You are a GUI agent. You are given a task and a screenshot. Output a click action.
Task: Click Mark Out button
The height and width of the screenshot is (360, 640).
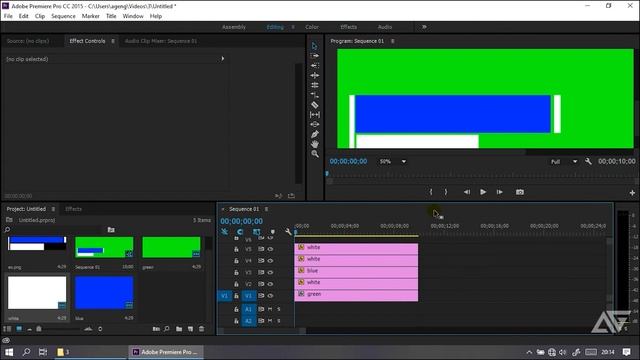(446, 192)
